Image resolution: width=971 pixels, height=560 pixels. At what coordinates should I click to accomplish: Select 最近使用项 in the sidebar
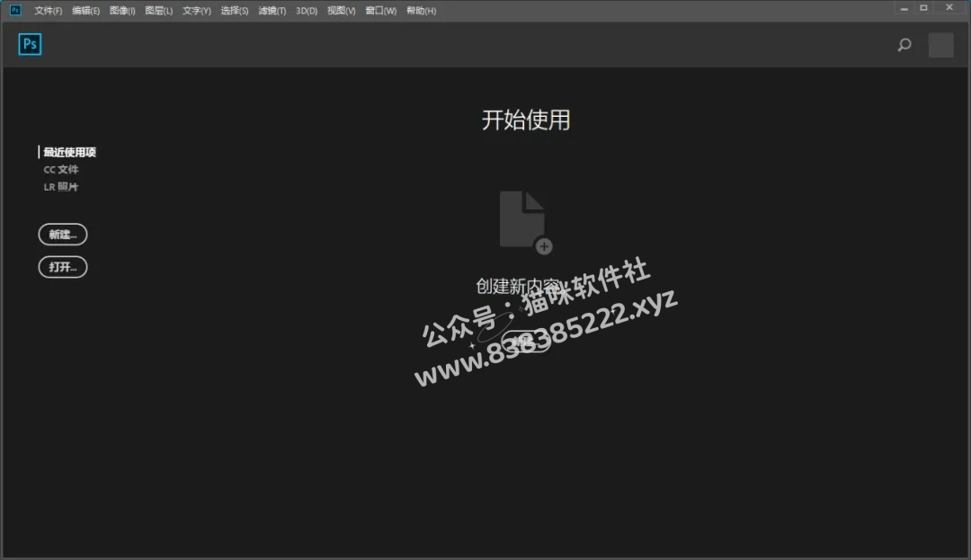(x=69, y=152)
